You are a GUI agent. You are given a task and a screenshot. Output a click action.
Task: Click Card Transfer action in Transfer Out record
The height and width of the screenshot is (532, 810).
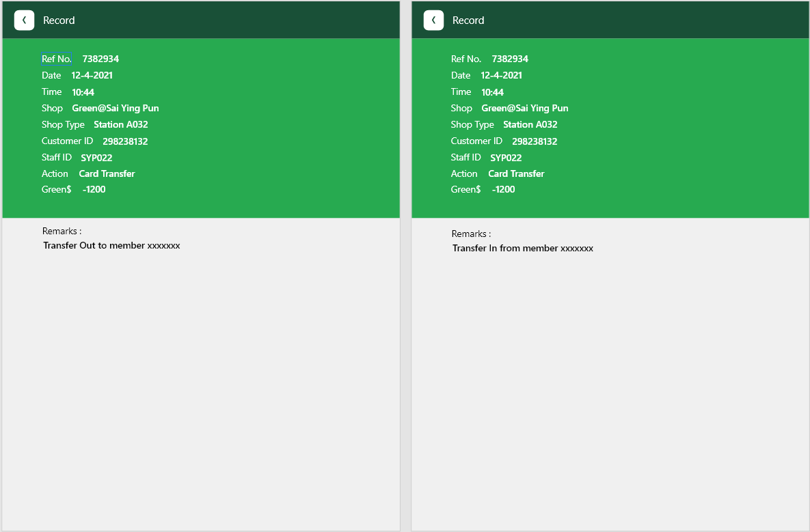coord(107,173)
